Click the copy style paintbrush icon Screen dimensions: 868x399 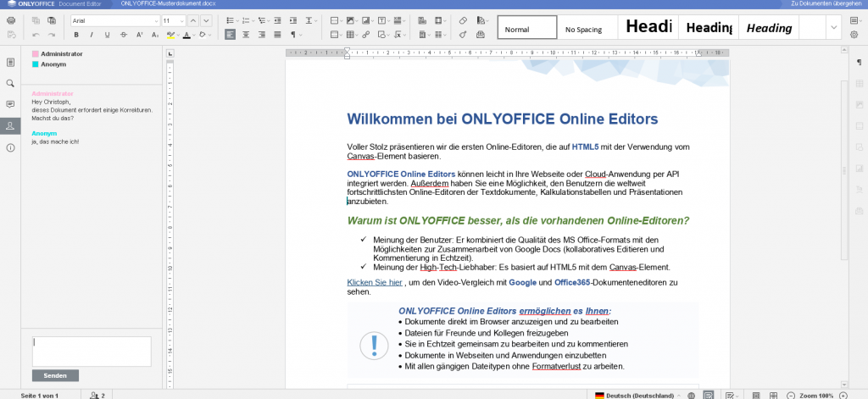point(464,35)
